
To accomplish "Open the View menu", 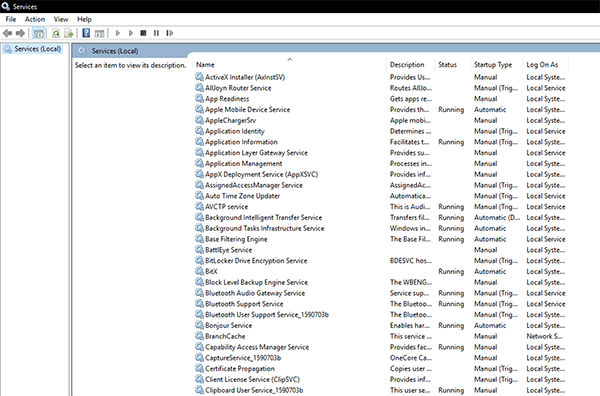I will (61, 19).
